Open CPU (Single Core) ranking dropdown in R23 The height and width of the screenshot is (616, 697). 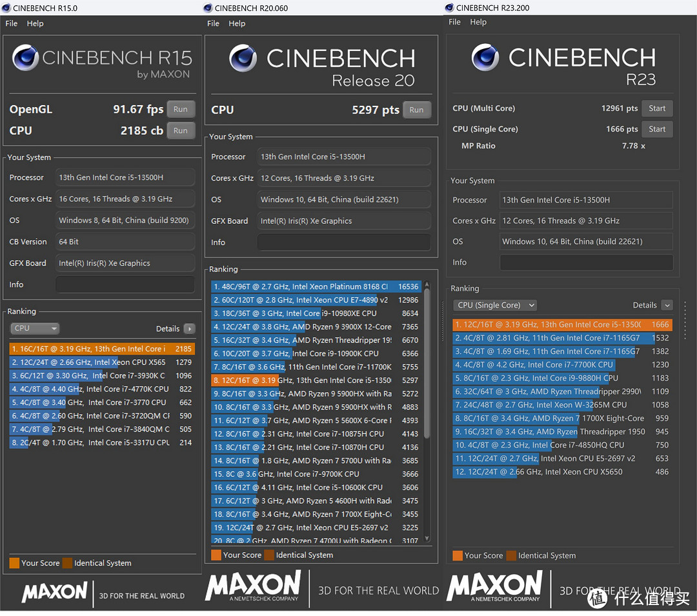(495, 305)
